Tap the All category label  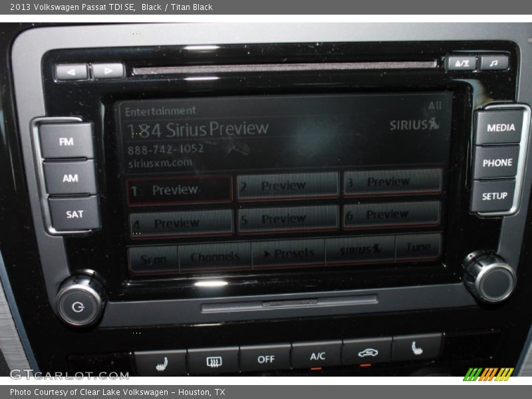(x=435, y=106)
